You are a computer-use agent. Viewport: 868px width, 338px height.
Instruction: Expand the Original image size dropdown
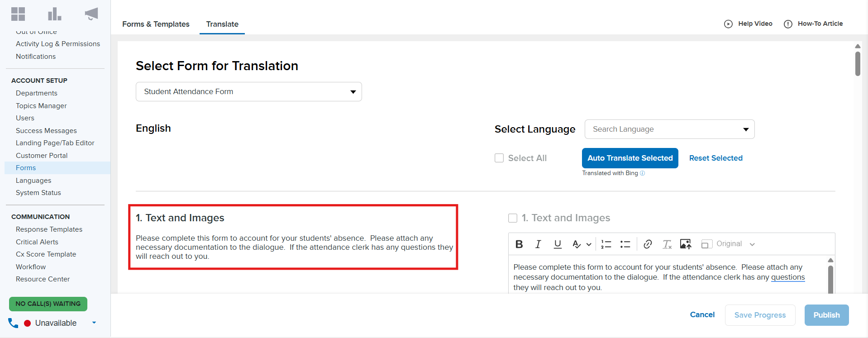click(752, 244)
